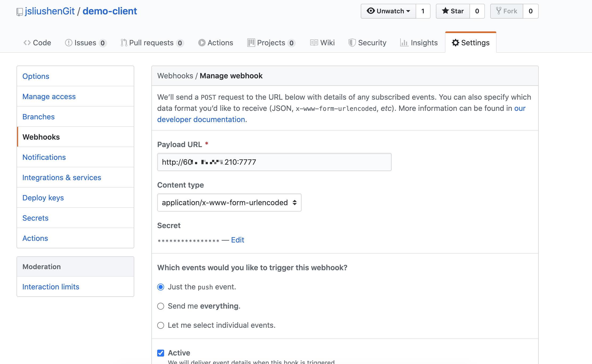Image resolution: width=592 pixels, height=364 pixels.
Task: Click the Issues tab exclamation icon
Action: point(68,43)
